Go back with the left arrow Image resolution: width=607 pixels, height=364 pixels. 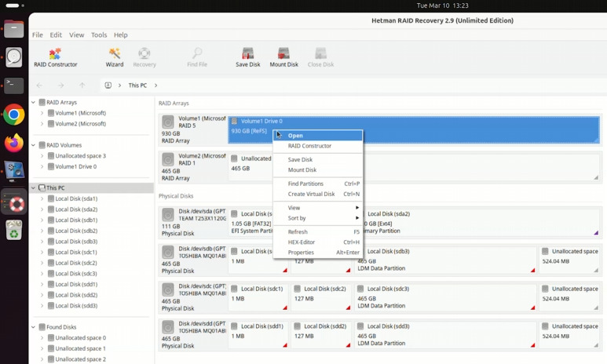click(39, 85)
